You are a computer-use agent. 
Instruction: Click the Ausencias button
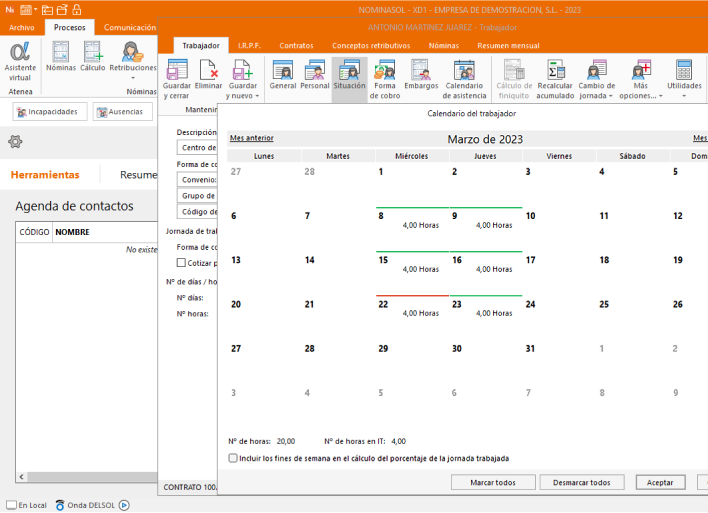[x=122, y=112]
